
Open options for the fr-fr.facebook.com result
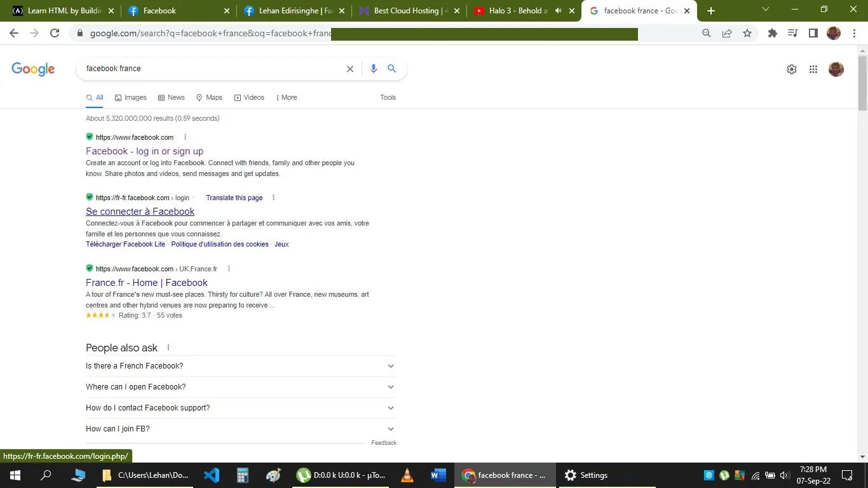(273, 198)
